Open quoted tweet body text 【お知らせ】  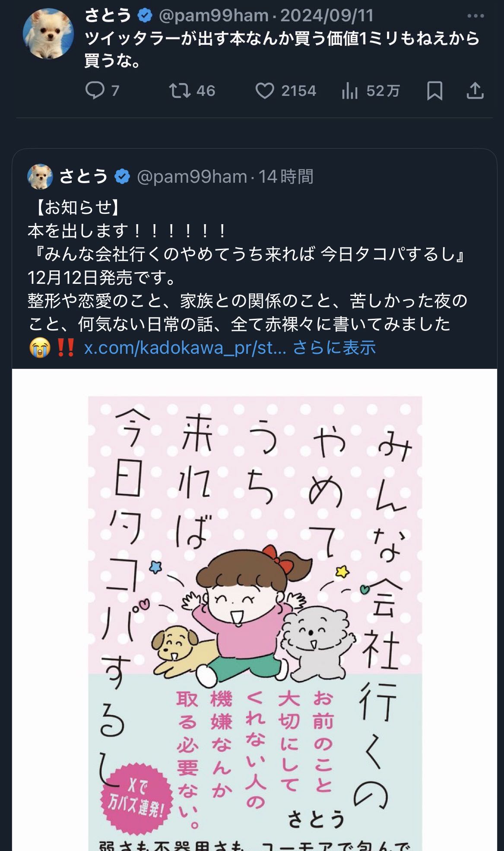(75, 208)
